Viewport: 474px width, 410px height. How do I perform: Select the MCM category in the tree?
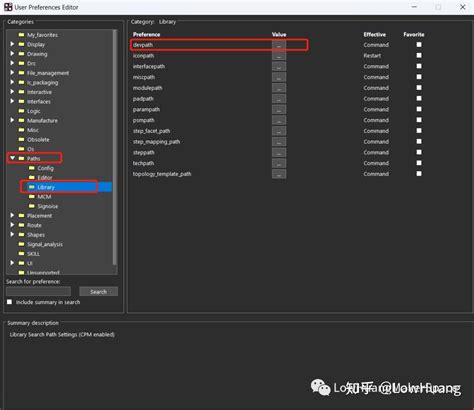click(x=44, y=197)
